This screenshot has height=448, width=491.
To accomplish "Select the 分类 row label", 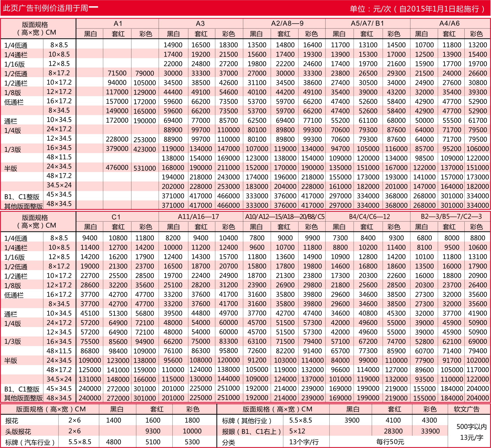I will click(228, 442).
